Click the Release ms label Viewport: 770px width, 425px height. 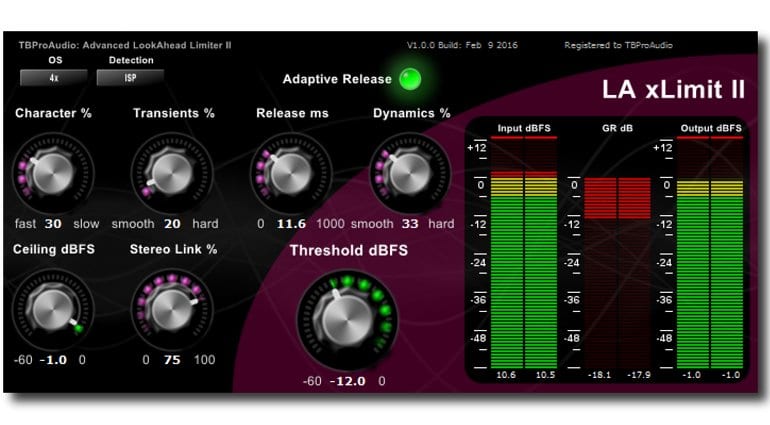click(x=292, y=113)
